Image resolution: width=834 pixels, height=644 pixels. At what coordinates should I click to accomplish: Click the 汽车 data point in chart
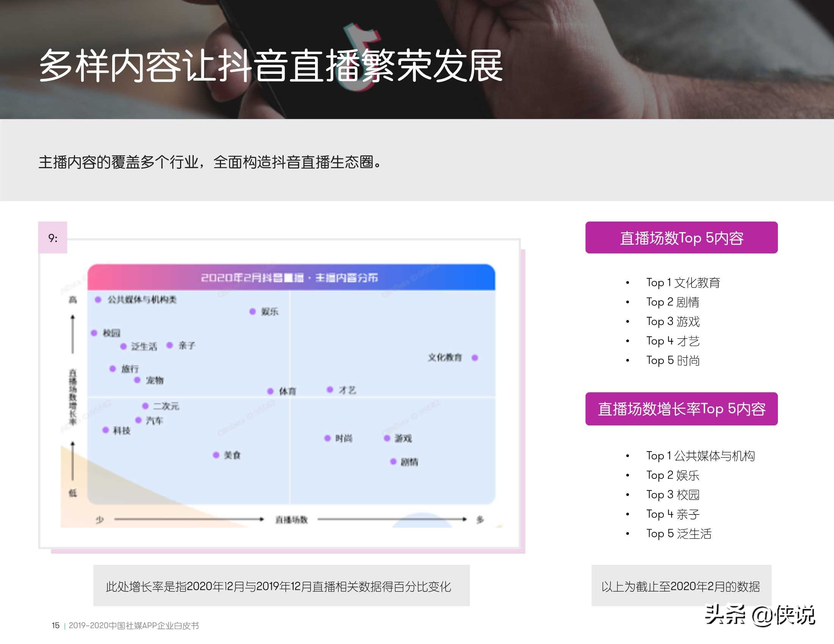139,420
